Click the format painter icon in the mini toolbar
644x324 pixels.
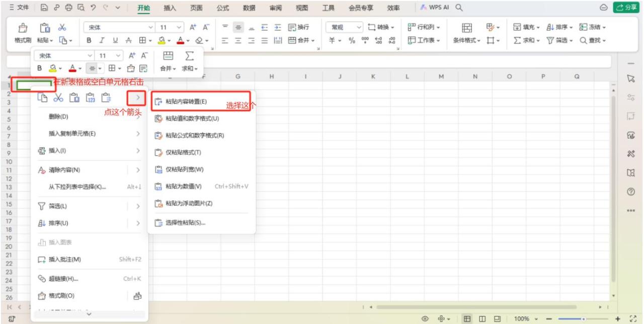132,68
